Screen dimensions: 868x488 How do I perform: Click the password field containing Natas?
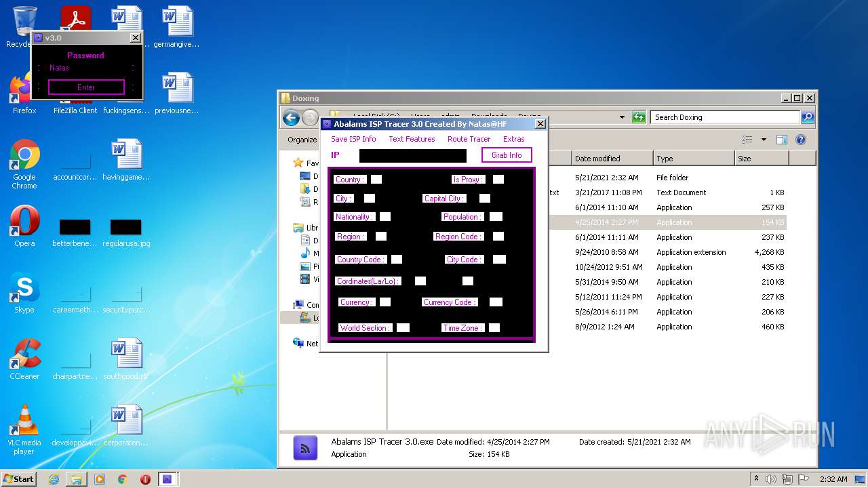(87, 68)
